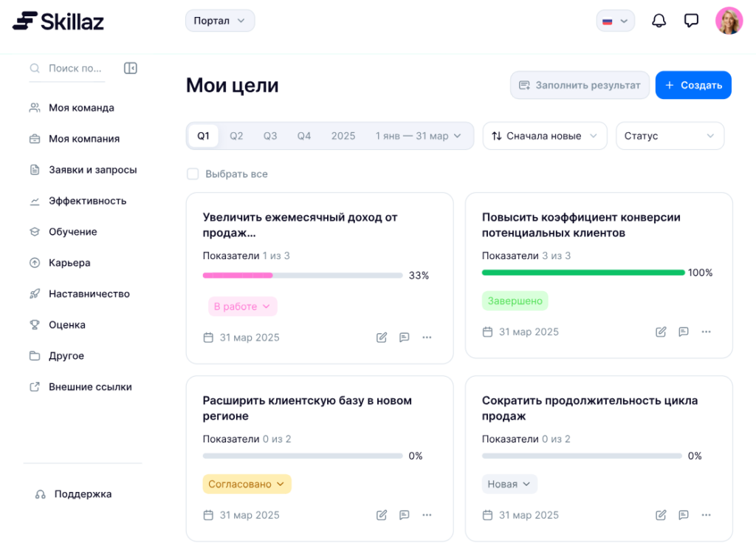The height and width of the screenshot is (551, 756).
Task: Switch to the Q4 period tab
Action: pos(303,136)
